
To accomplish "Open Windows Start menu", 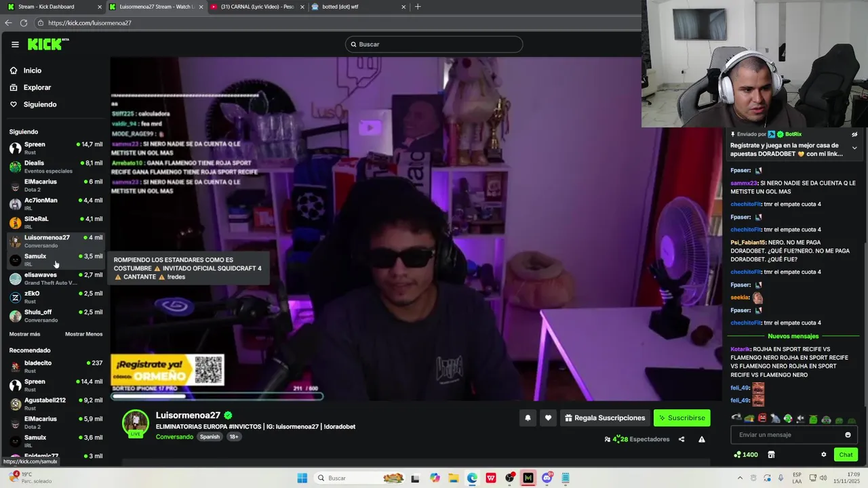I will point(302,478).
